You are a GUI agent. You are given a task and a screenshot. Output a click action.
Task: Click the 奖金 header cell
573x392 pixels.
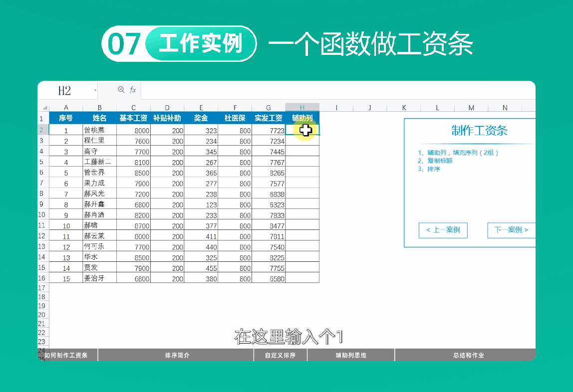[201, 118]
